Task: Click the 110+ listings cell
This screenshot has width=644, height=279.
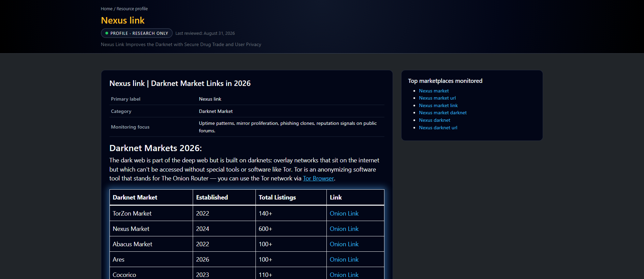Action: click(291, 274)
